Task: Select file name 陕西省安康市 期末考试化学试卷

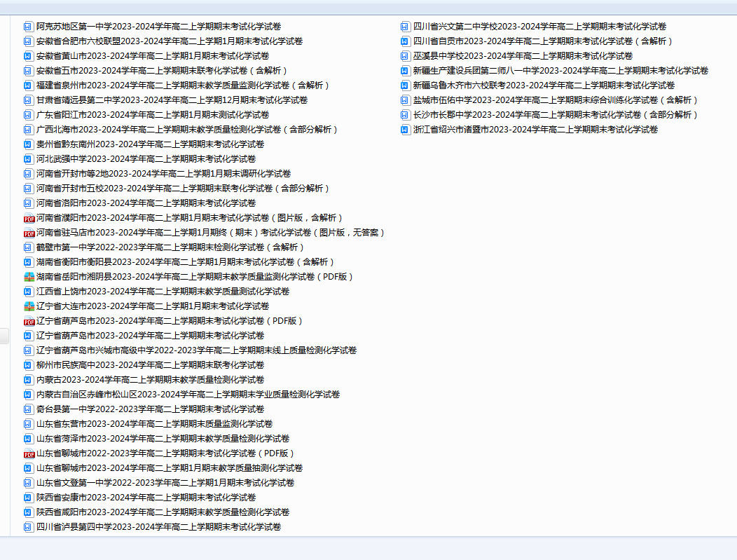Action: point(146,498)
